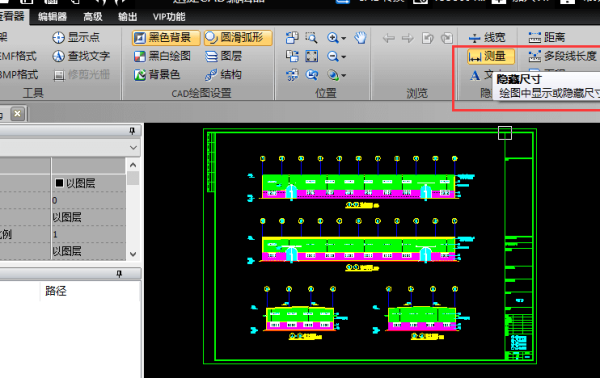
Task: Select the 距离 distance measuring tool
Action: coord(547,37)
